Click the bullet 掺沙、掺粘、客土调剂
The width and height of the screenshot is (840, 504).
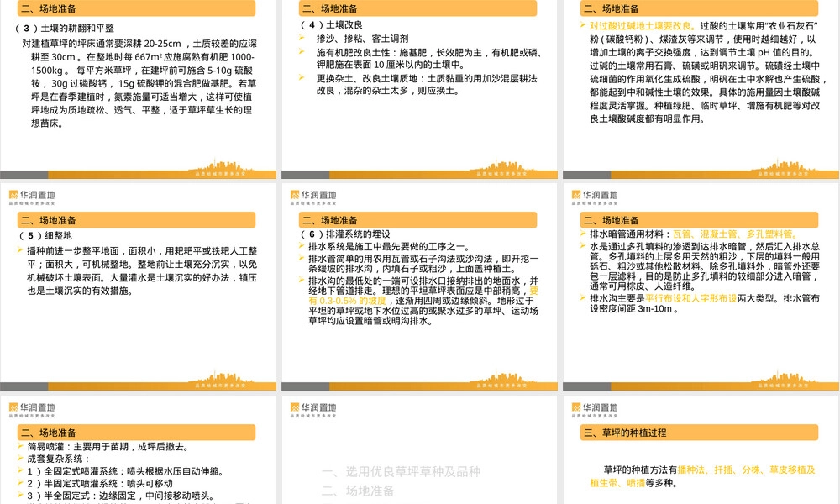point(362,39)
